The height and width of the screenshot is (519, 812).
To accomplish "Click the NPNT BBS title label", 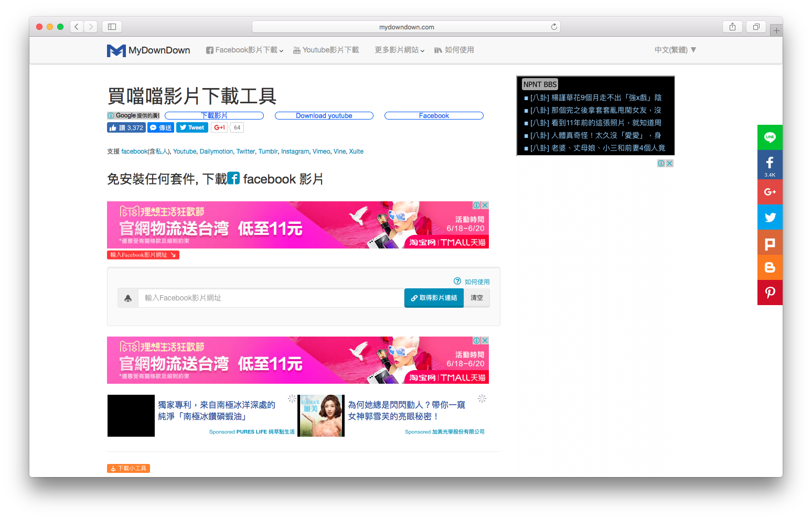I will 540,84.
